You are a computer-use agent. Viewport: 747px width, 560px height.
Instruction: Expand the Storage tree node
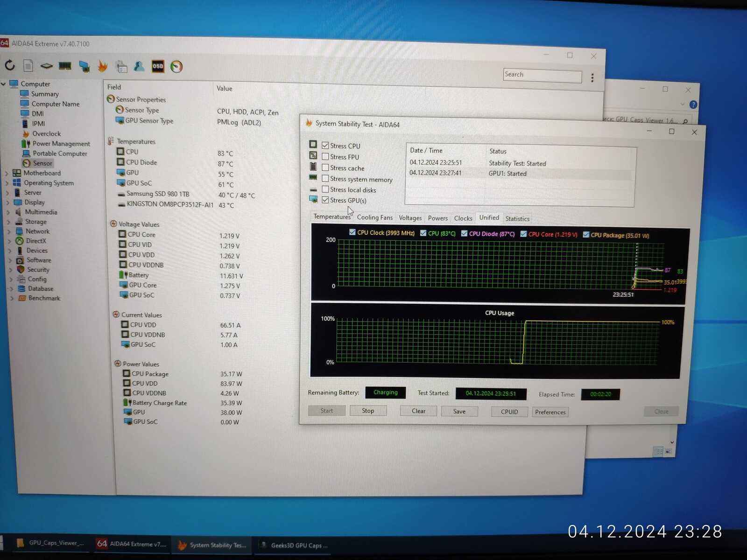[8, 222]
